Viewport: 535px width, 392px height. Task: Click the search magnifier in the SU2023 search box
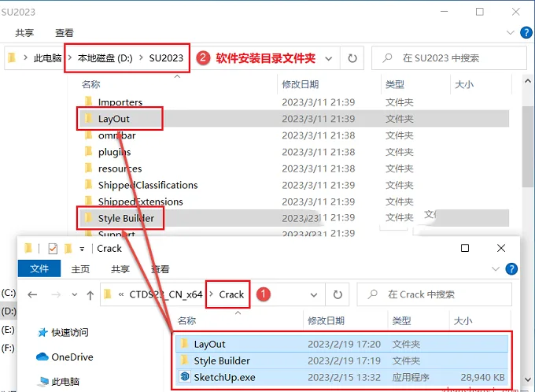[387, 58]
